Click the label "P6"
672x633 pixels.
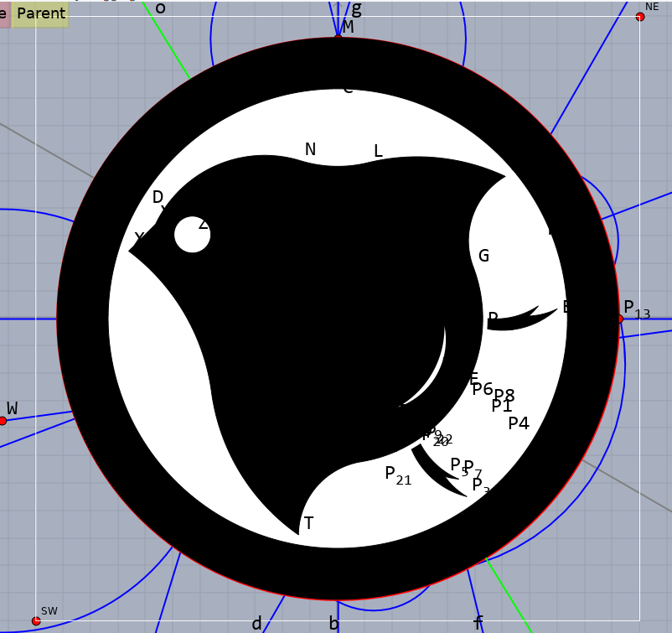(x=483, y=389)
